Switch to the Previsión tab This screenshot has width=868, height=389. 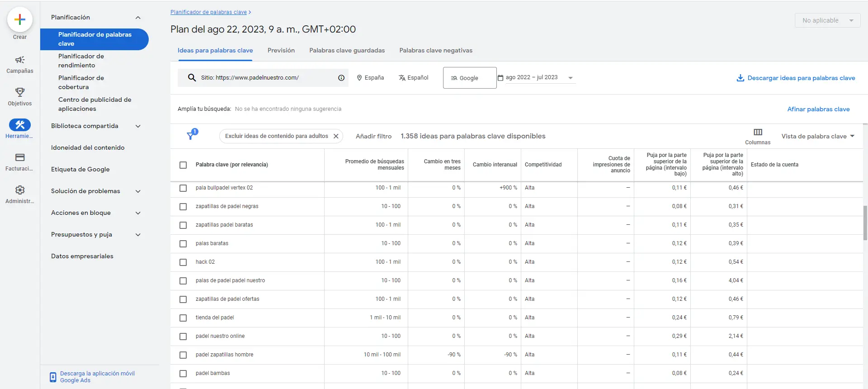pos(281,51)
